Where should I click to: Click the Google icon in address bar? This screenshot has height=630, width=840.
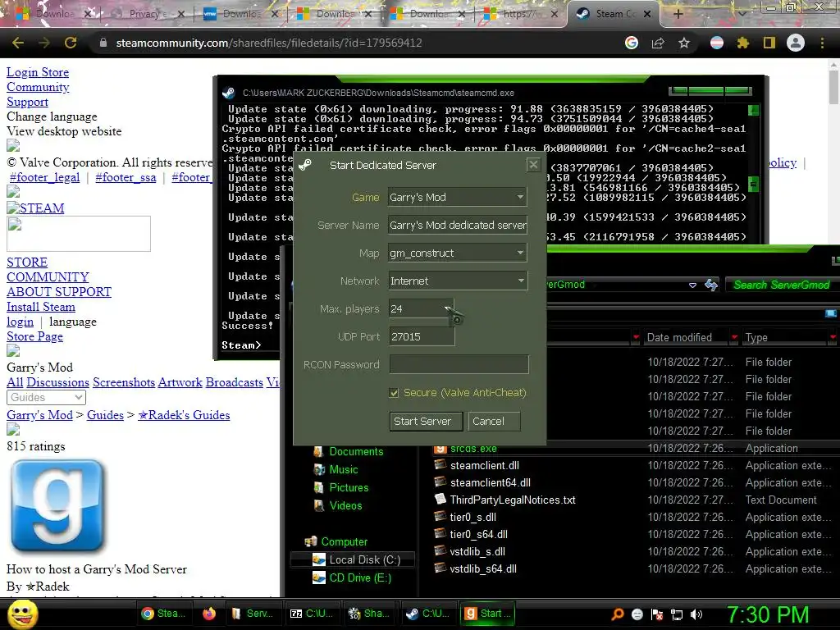(632, 43)
